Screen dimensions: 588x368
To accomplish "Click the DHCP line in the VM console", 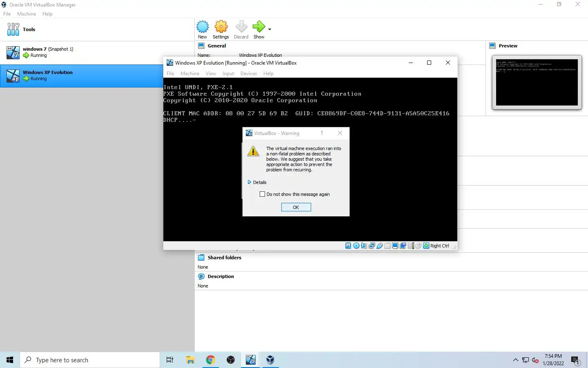I will 180,120.
